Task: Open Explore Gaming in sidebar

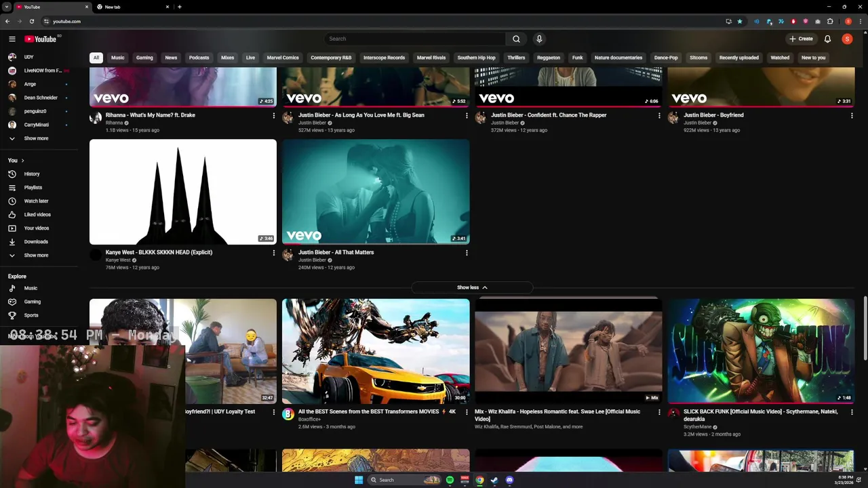Action: coord(41,302)
